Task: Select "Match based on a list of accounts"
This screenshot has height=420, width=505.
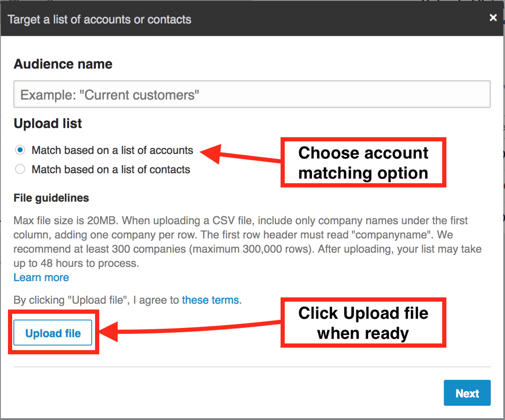Action: coord(20,150)
